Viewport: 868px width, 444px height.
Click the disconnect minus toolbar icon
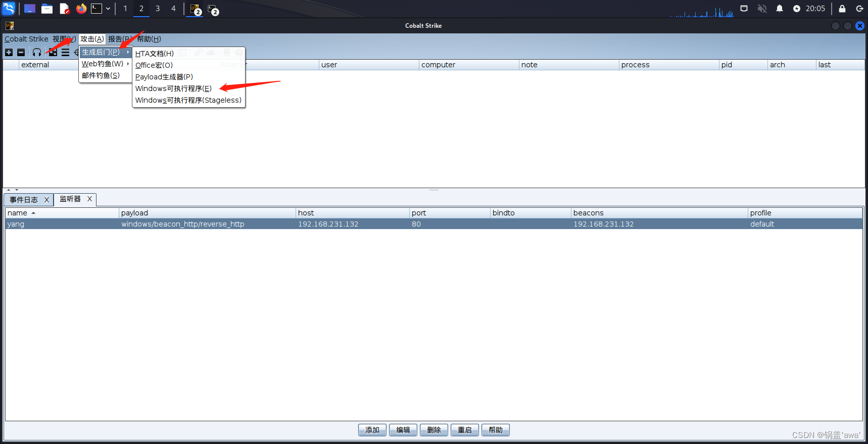pyautogui.click(x=21, y=53)
